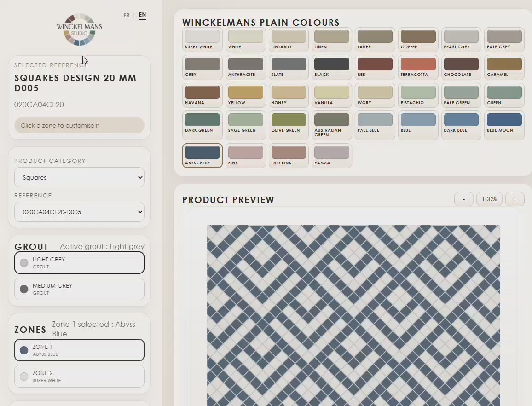
Task: Select the Taupe colour swatch
Action: click(x=375, y=40)
